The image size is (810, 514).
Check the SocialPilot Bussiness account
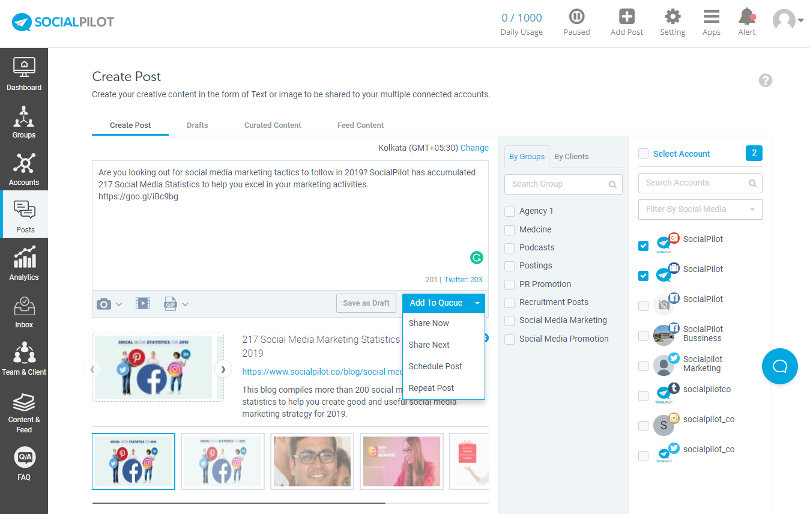643,336
